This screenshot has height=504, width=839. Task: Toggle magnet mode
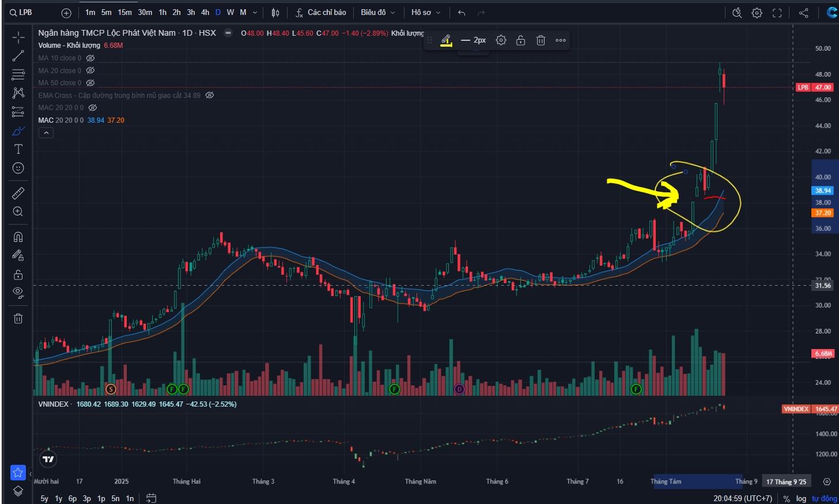[18, 237]
